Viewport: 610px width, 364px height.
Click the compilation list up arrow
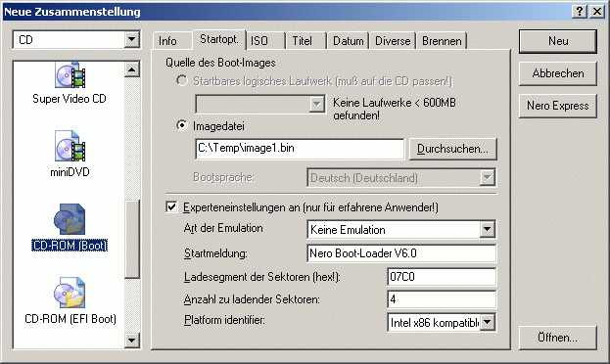point(132,69)
